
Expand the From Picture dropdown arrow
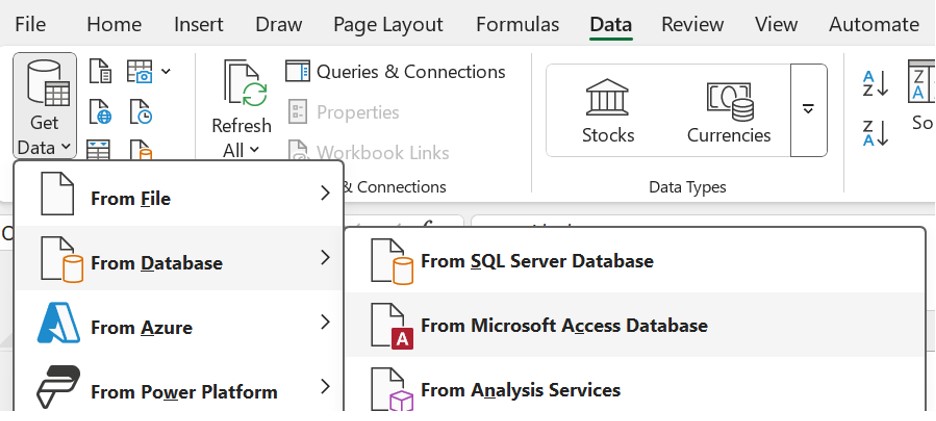(166, 72)
